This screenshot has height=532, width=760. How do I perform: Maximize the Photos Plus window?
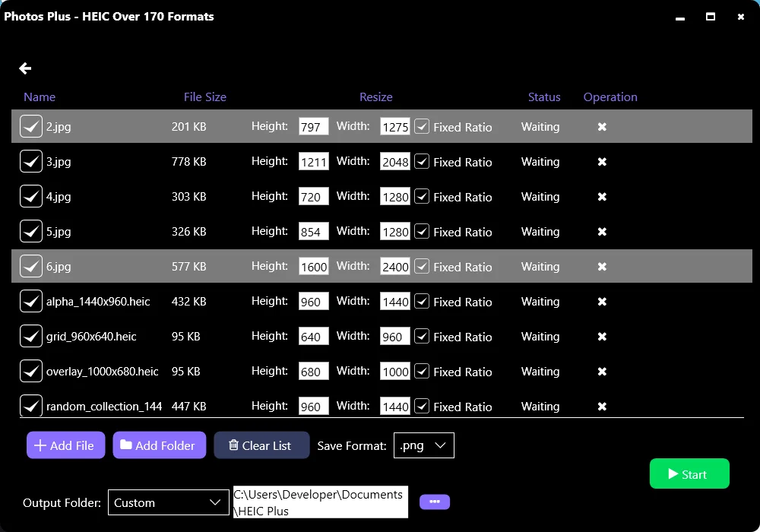711,17
